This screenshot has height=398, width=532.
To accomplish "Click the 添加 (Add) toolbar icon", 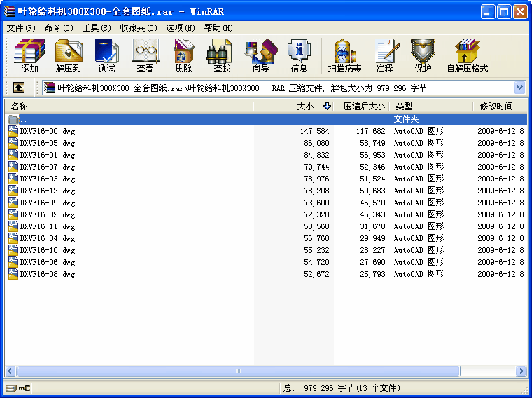I will [29, 56].
